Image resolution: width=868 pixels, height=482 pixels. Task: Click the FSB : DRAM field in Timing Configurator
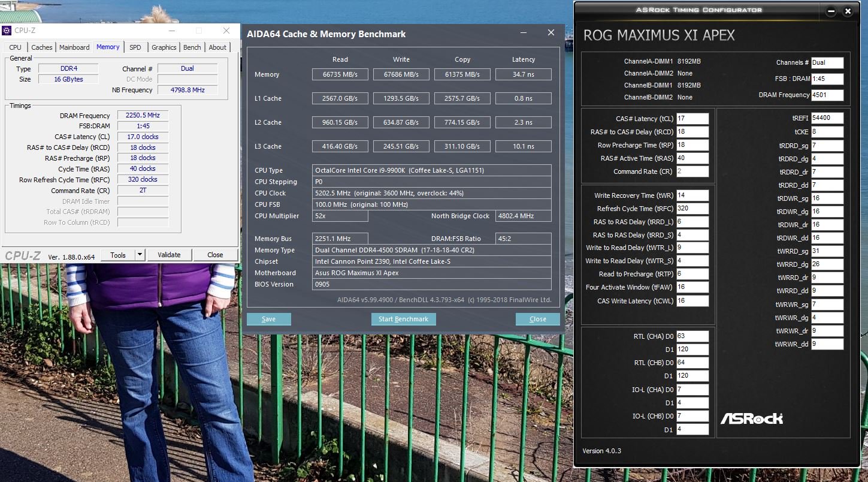tap(827, 79)
